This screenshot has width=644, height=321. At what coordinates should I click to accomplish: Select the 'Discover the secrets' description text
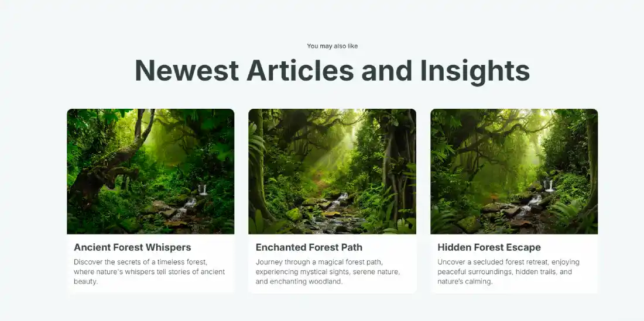click(149, 271)
